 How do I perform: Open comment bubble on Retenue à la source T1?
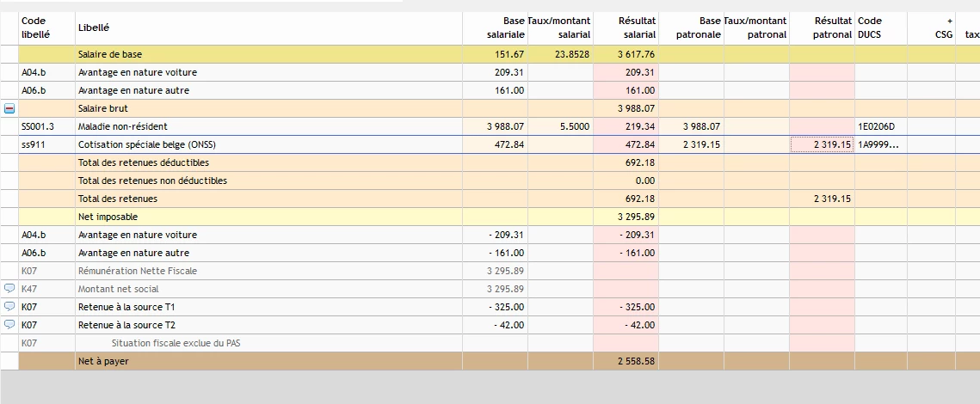[9, 307]
